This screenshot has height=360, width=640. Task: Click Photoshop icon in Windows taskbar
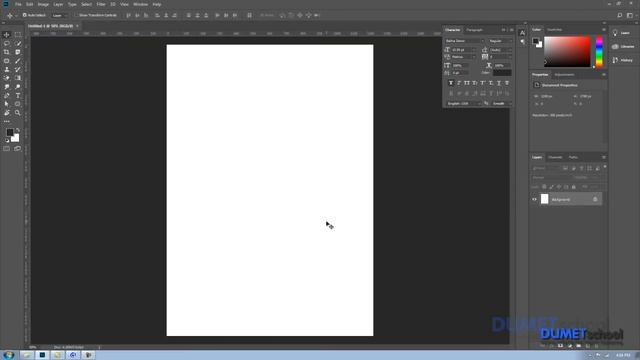point(42,355)
